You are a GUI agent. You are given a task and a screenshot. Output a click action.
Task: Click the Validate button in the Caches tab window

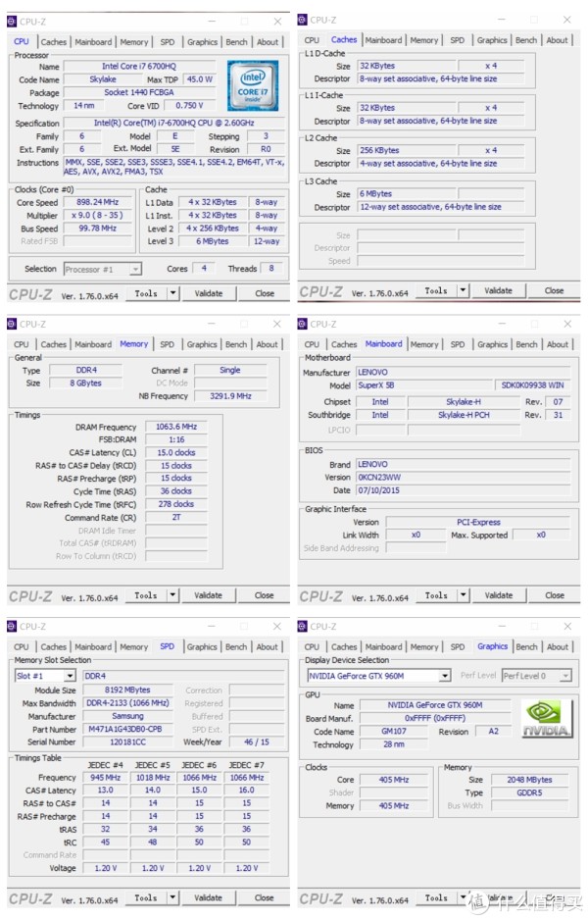(x=498, y=290)
